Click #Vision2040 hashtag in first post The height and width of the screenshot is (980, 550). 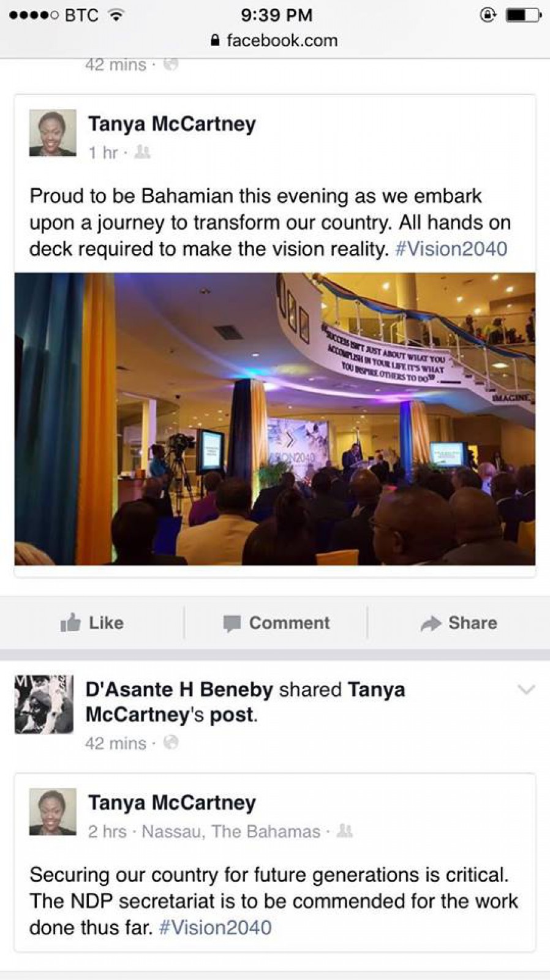click(451, 249)
